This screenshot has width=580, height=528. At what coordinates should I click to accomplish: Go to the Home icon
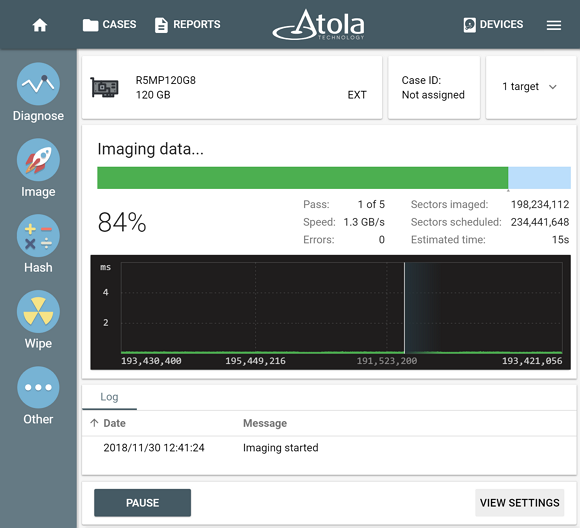click(40, 25)
